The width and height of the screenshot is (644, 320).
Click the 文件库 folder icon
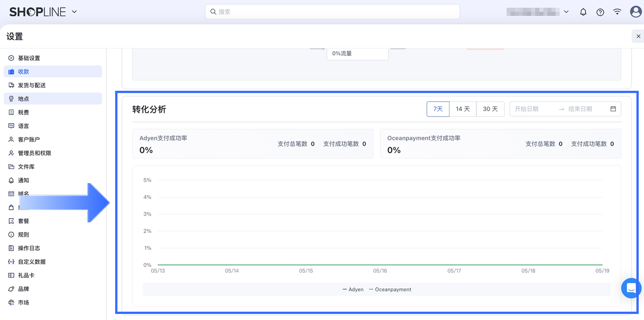(x=11, y=167)
